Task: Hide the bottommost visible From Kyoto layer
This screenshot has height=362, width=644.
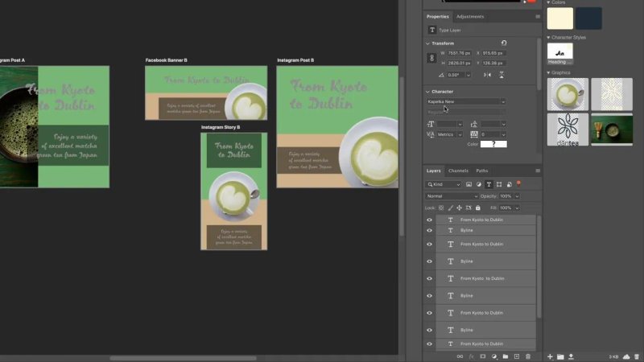Action: (430, 344)
